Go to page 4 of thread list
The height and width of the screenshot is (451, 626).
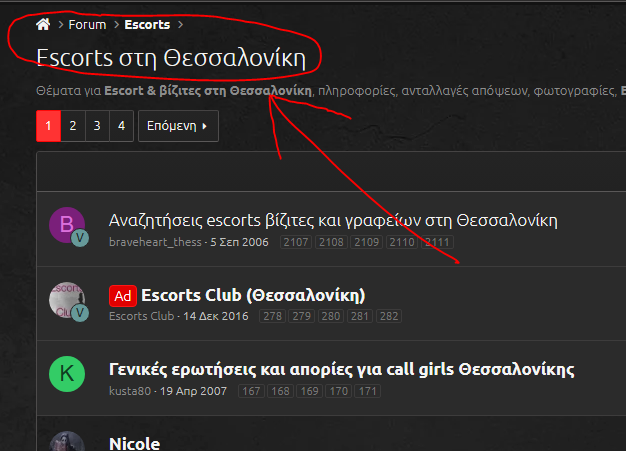(121, 126)
